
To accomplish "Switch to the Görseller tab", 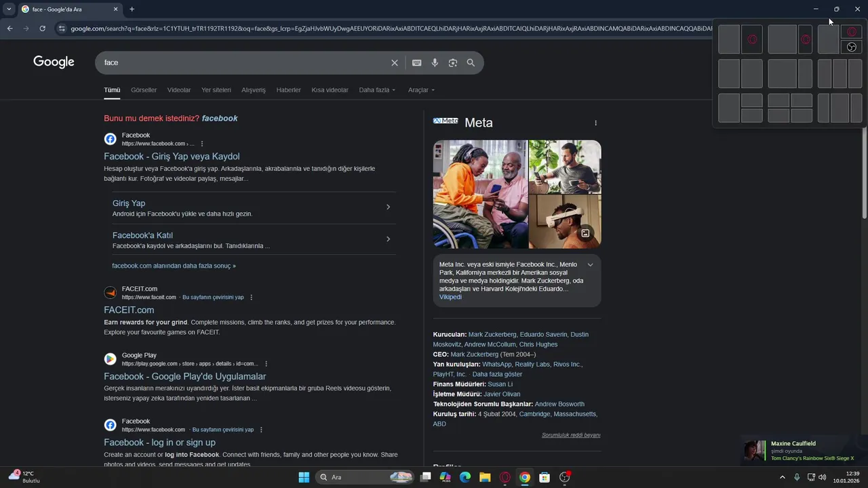I will (144, 89).
